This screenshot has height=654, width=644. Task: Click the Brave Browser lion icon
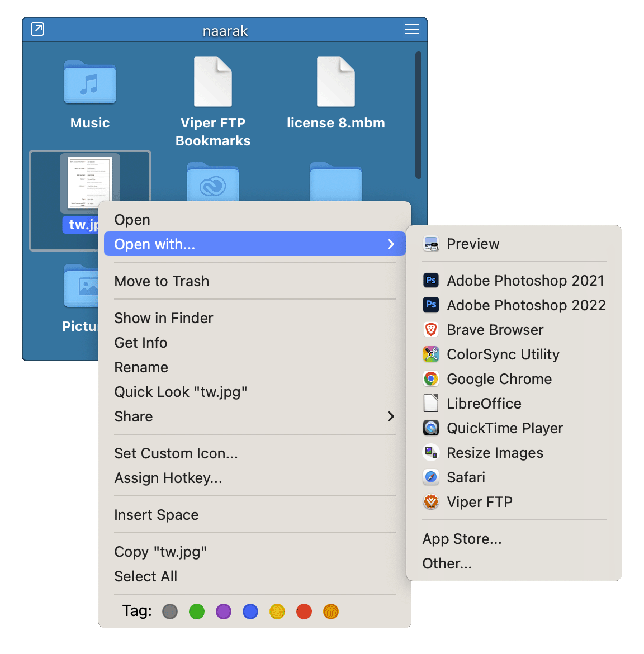[431, 329]
